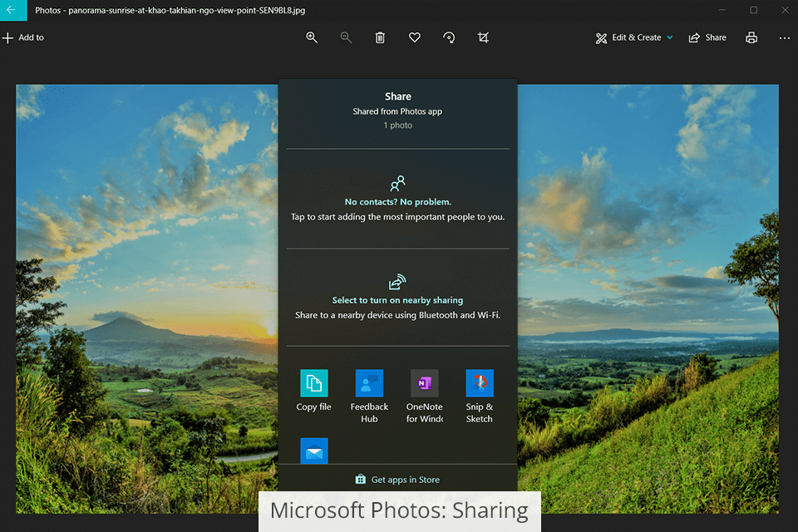Open the See more ellipsis menu
The image size is (798, 532).
[x=784, y=37]
